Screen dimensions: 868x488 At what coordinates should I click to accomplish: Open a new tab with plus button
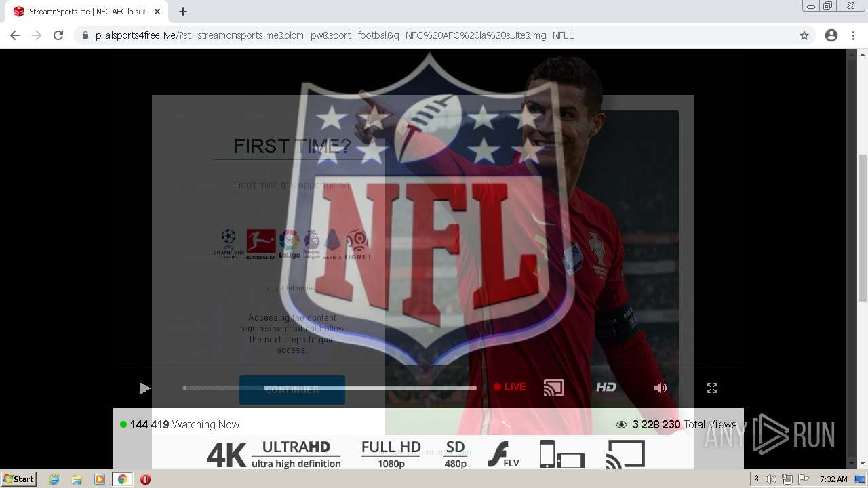coord(183,12)
